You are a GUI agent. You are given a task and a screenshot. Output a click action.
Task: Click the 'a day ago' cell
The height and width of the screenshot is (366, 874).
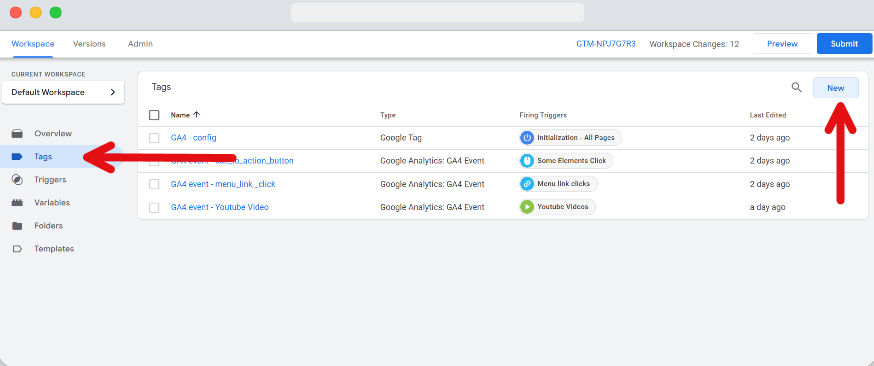pos(768,207)
